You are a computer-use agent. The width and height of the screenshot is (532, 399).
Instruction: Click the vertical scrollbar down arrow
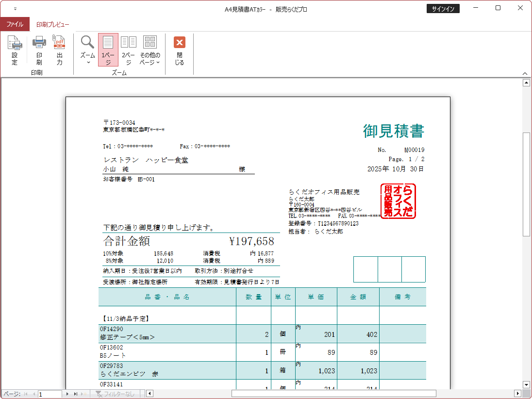[526, 384]
